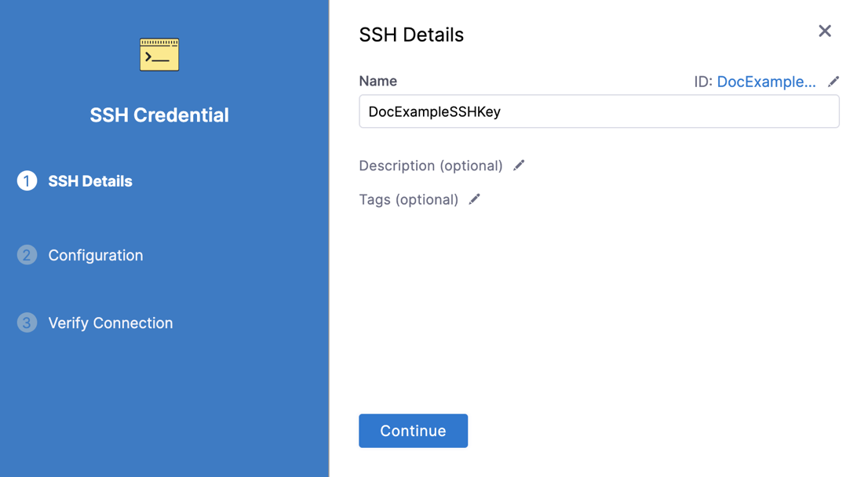Click the DocExample... ID link
868x477 pixels.
766,82
